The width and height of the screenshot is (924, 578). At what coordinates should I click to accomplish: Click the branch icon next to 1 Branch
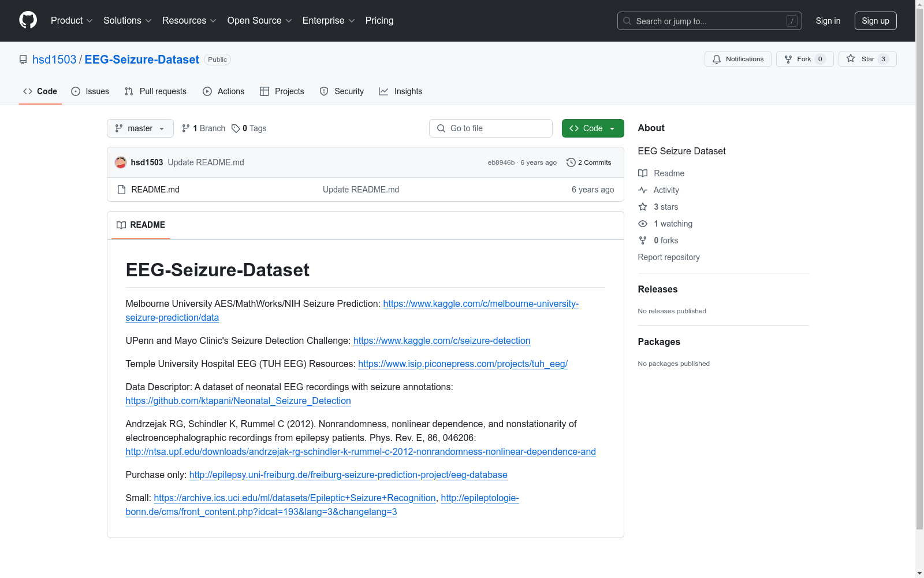click(185, 128)
